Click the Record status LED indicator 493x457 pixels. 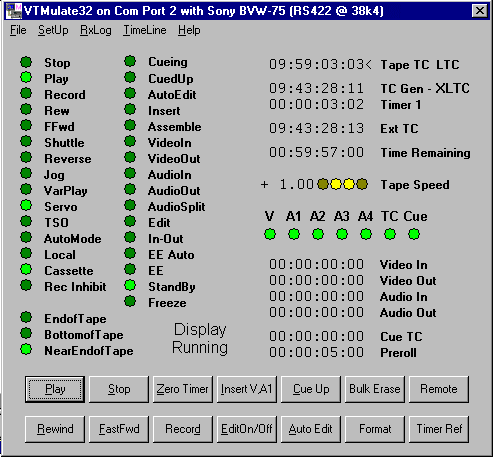[x=26, y=93]
